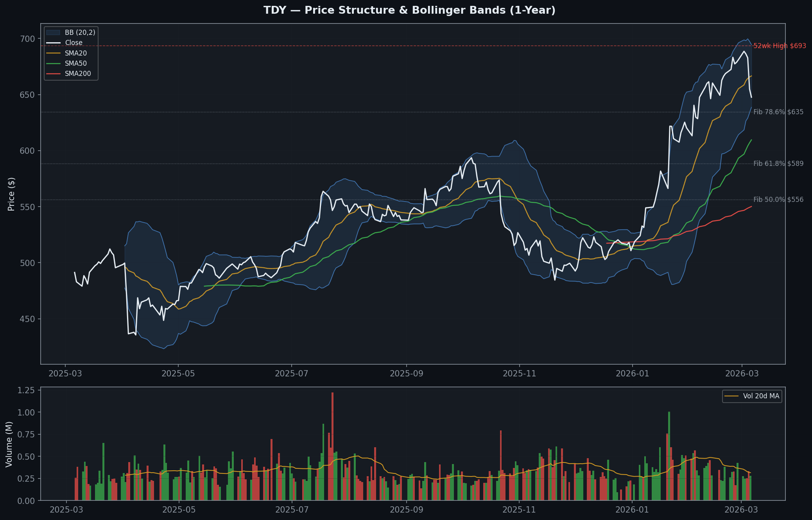Click the Close legend entry
Image resolution: width=812 pixels, height=520 pixels.
pos(73,43)
